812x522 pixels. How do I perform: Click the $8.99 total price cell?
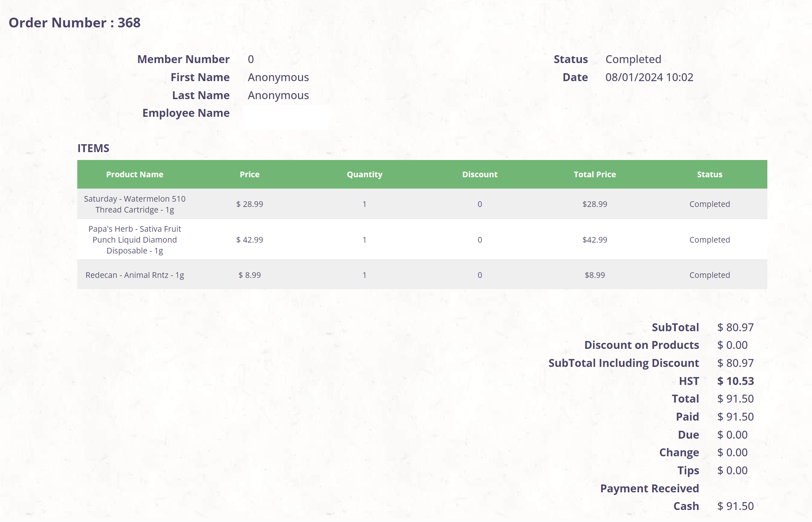(595, 275)
